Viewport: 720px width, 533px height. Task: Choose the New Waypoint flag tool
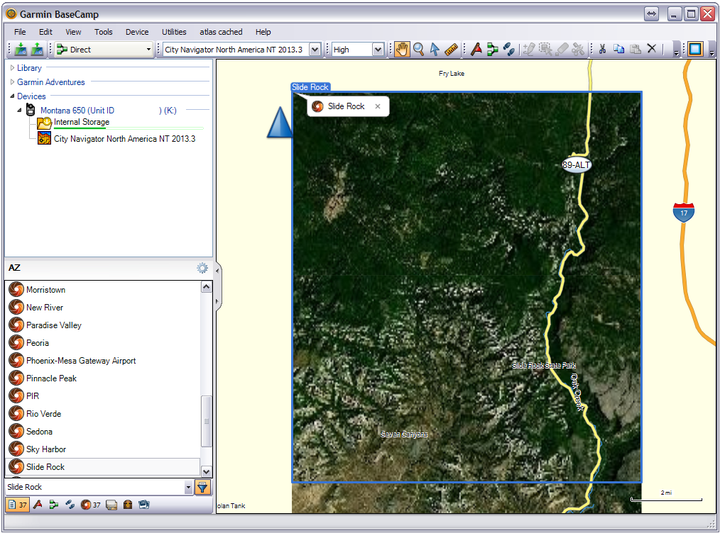[x=476, y=49]
